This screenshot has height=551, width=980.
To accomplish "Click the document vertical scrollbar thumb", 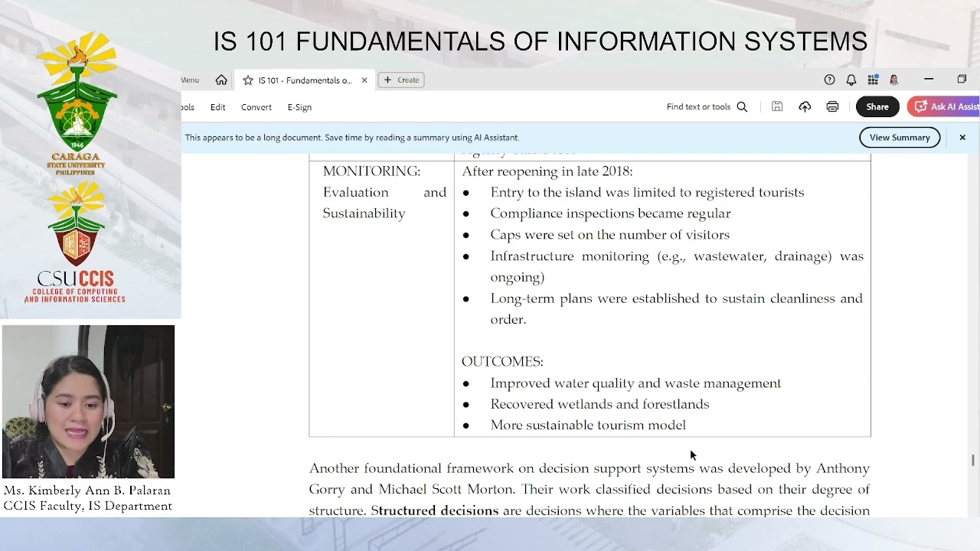I will (973, 460).
